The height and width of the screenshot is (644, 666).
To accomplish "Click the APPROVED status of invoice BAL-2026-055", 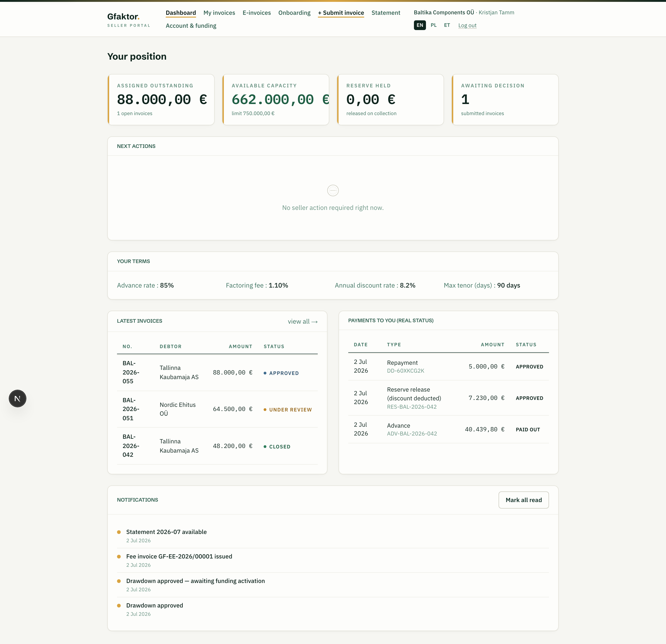I will coord(281,373).
